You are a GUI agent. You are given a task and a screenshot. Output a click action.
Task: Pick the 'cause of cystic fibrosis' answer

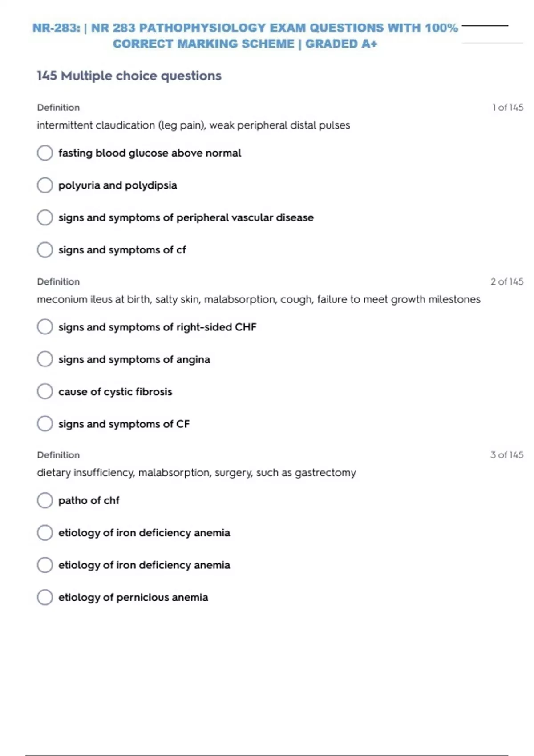(45, 392)
